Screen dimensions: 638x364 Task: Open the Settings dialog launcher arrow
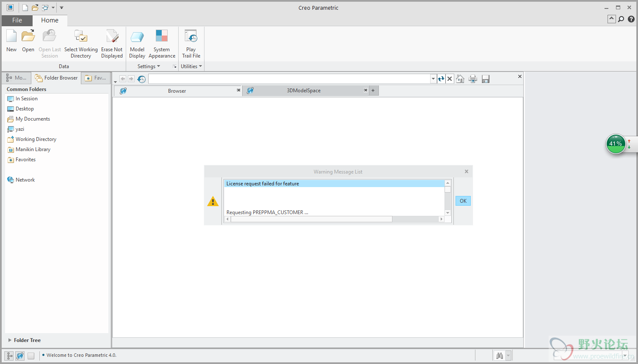pyautogui.click(x=174, y=66)
